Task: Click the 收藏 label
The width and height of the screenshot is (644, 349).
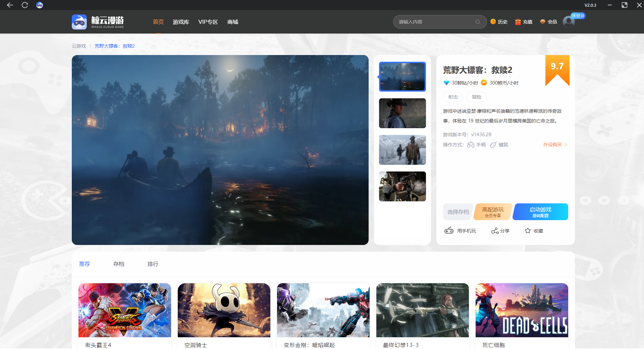Action: (538, 231)
